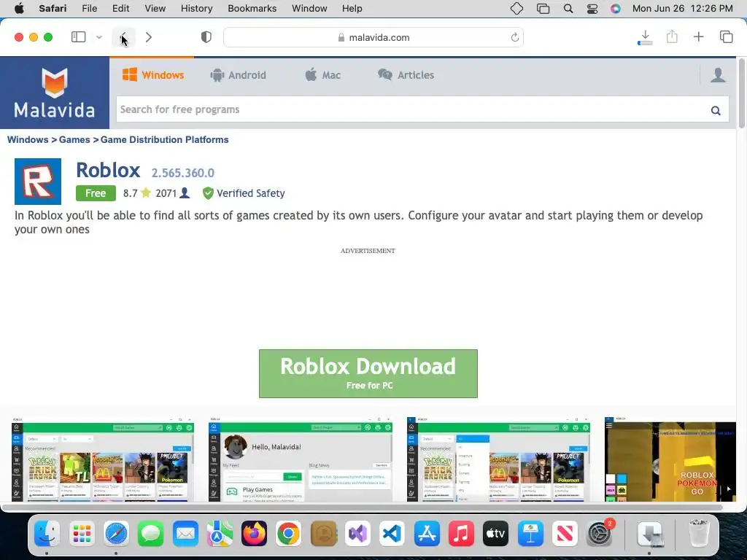
Task: Open System Settings with badge in Dock
Action: (x=600, y=533)
